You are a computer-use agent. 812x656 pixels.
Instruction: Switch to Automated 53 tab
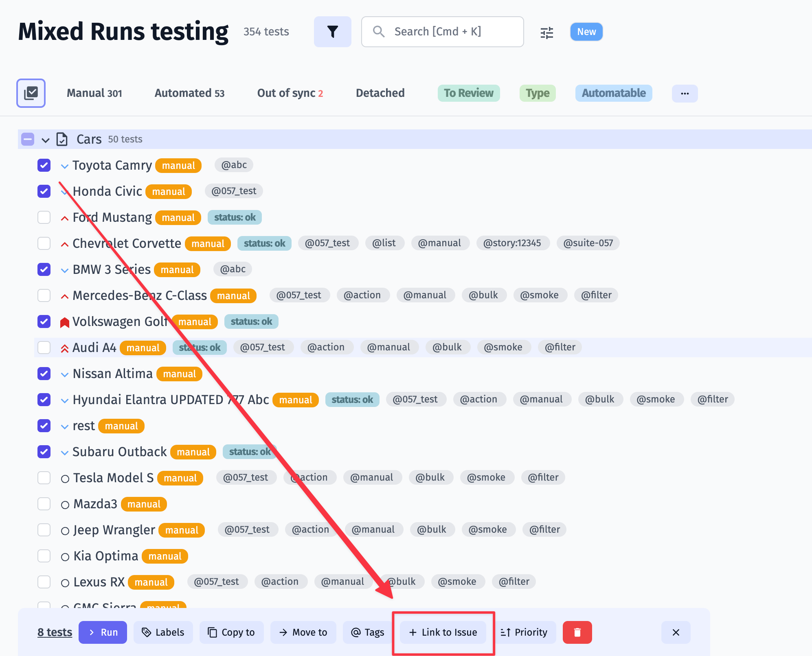pos(189,93)
